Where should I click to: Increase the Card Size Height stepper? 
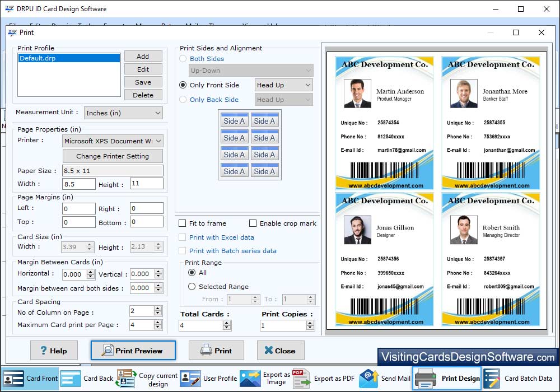(158, 244)
